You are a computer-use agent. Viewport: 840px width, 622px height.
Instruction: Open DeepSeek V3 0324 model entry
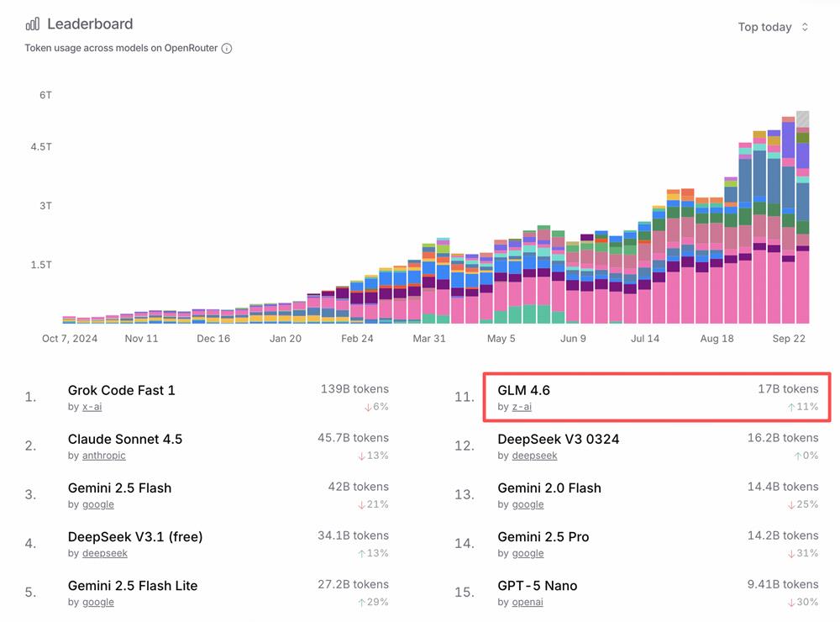click(559, 439)
